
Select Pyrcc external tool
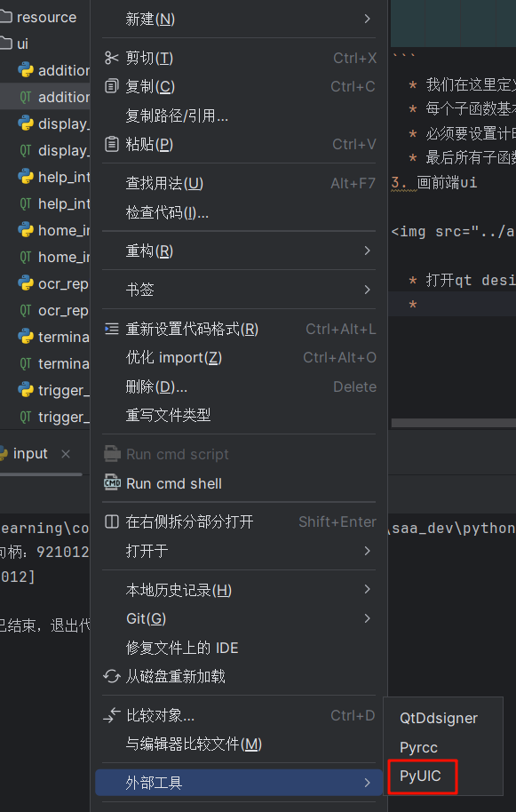click(418, 747)
